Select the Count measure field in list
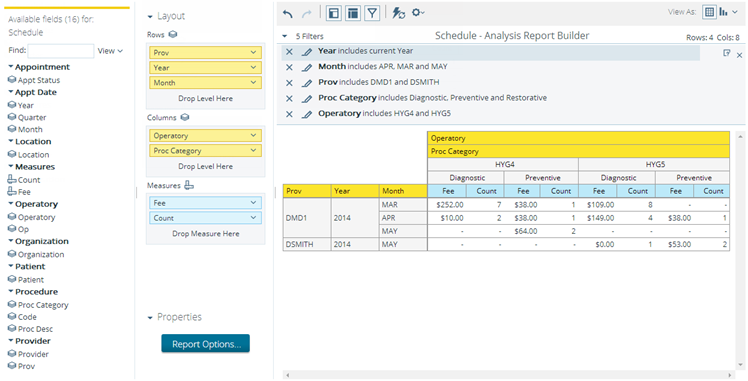Viewport: 748px width, 381px height. point(29,180)
